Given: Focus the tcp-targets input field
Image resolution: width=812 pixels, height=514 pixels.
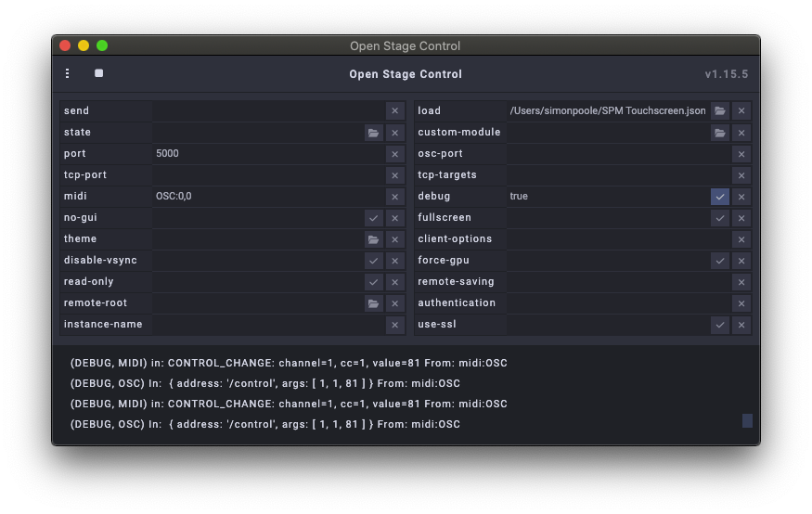Looking at the screenshot, I should coord(618,175).
